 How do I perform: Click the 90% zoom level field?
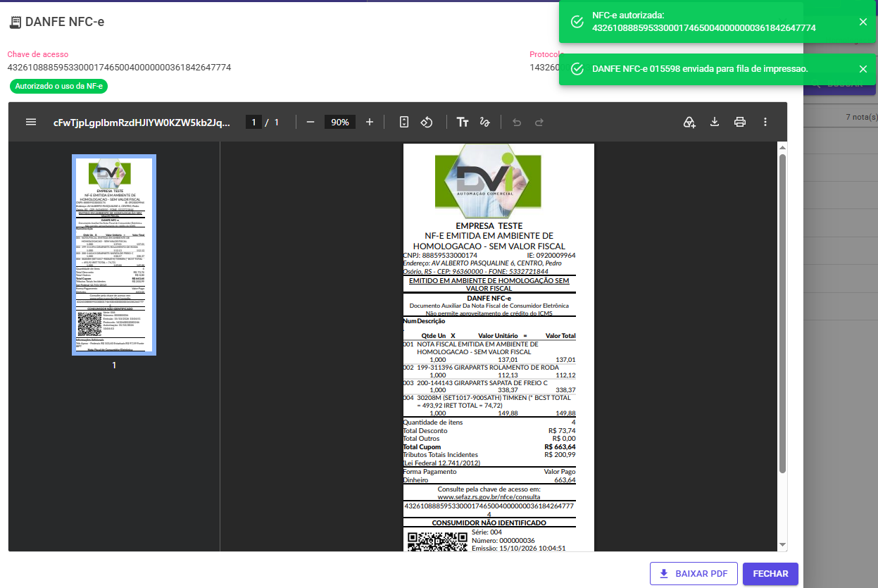[340, 123]
